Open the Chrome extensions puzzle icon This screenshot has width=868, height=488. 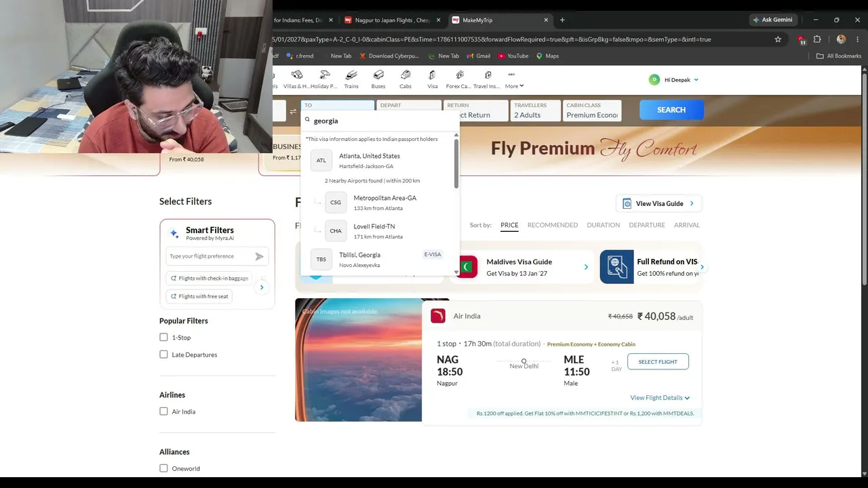click(817, 39)
